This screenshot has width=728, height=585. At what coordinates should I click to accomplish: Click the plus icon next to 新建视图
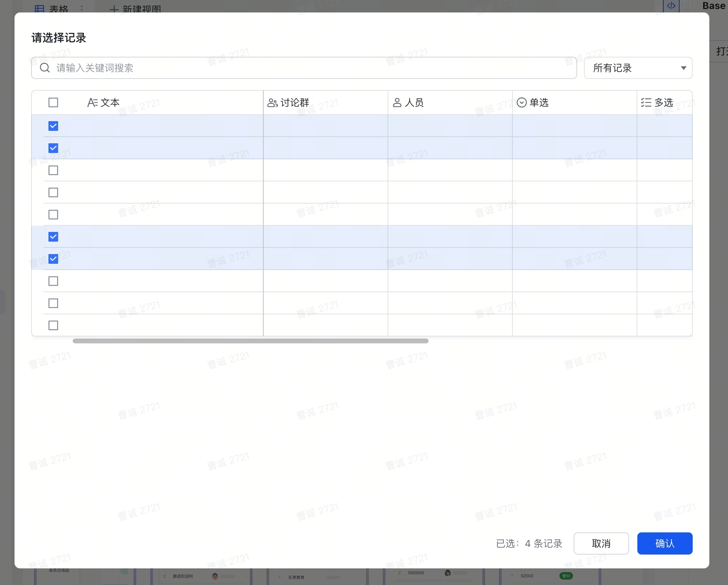point(114,9)
